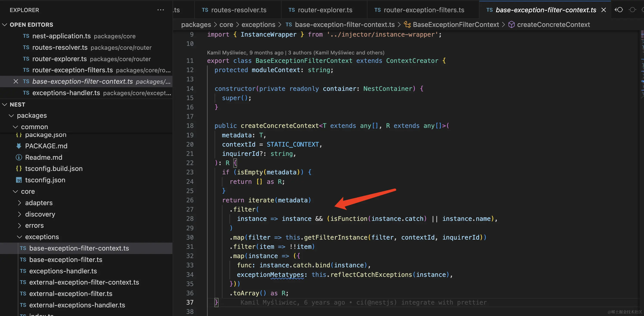Open external-exception-filter-context.ts in tree
Image resolution: width=644 pixels, height=316 pixels.
pos(86,282)
